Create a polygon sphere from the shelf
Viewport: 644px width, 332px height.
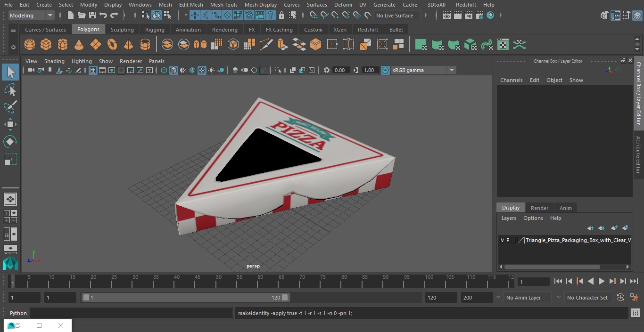[x=30, y=45]
